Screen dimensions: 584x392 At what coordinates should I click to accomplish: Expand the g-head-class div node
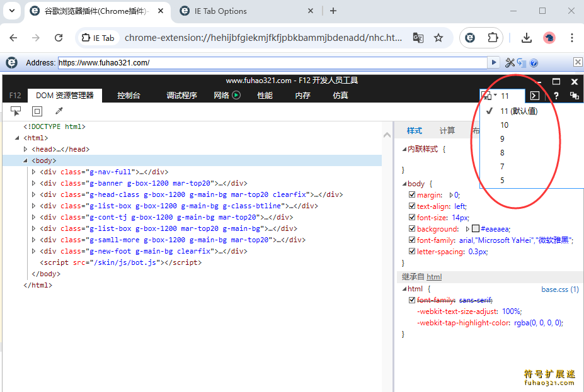[33, 194]
